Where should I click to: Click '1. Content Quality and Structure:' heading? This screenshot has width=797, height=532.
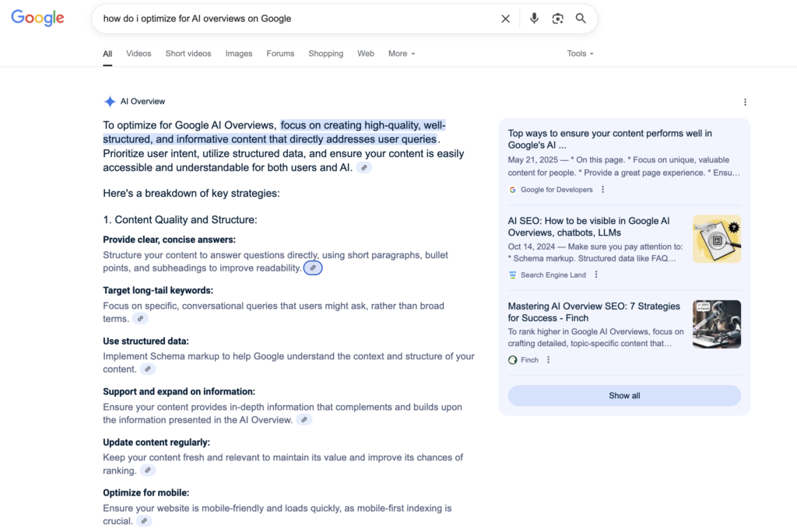[180, 219]
